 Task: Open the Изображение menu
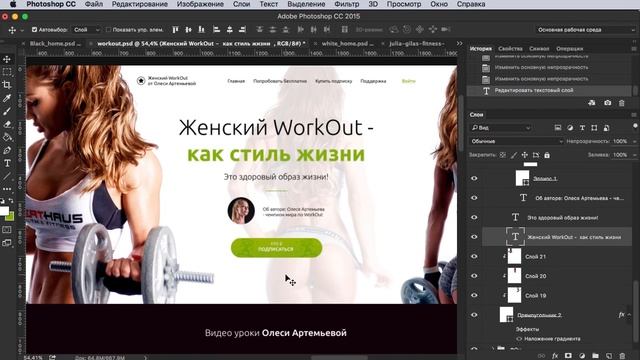click(200, 4)
